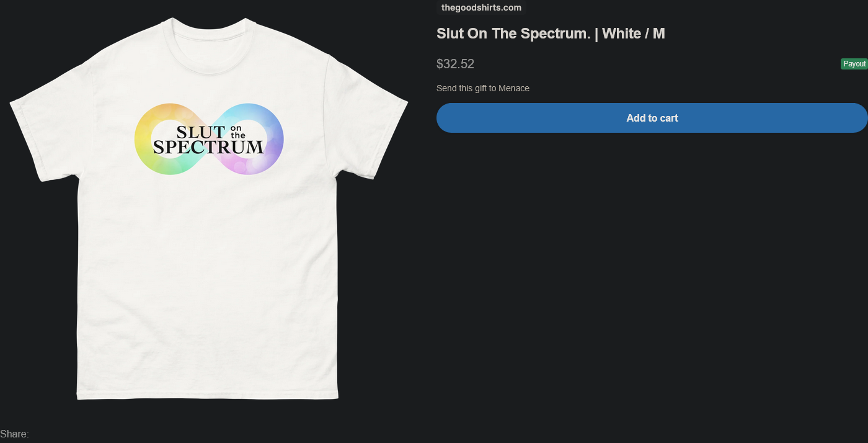Click the green Payout badge
This screenshot has width=868, height=443.
click(x=854, y=64)
